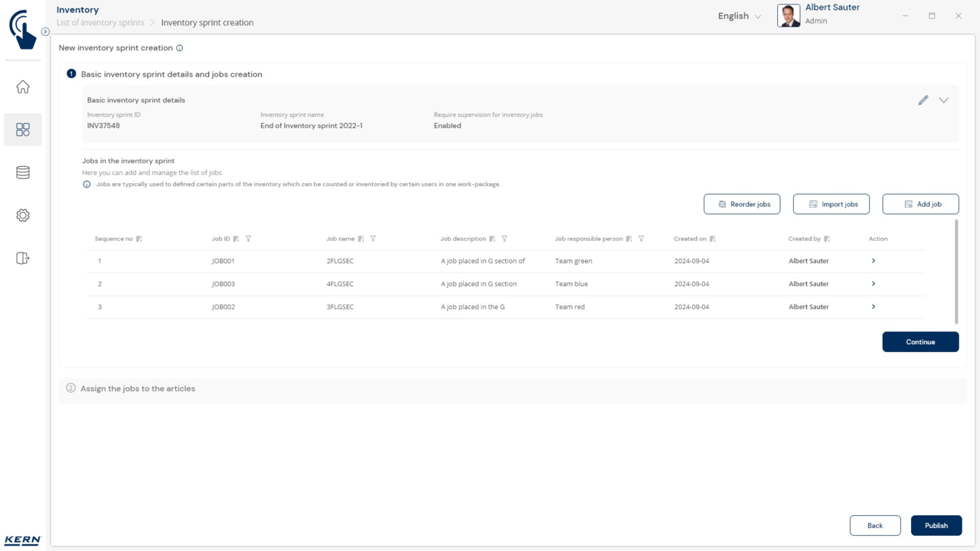Expand the Assign the jobs to the articles step
The width and height of the screenshot is (980, 551).
[138, 389]
